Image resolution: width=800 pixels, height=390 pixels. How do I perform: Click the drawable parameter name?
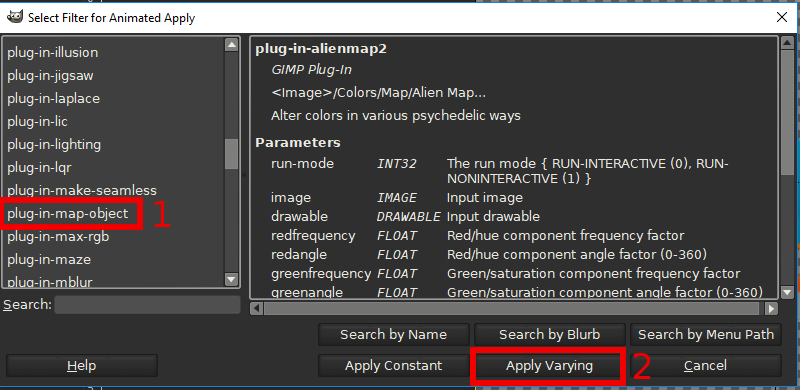299,217
